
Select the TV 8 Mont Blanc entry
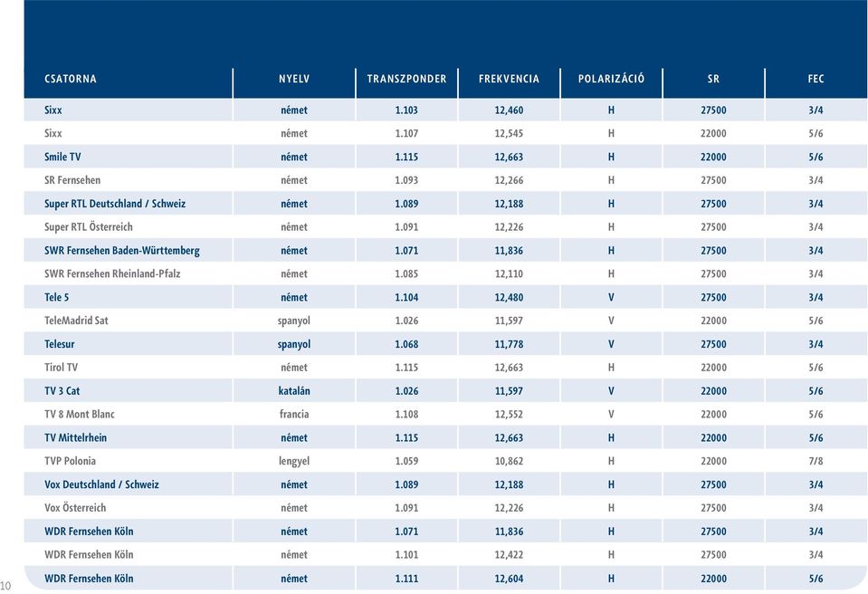pos(80,414)
